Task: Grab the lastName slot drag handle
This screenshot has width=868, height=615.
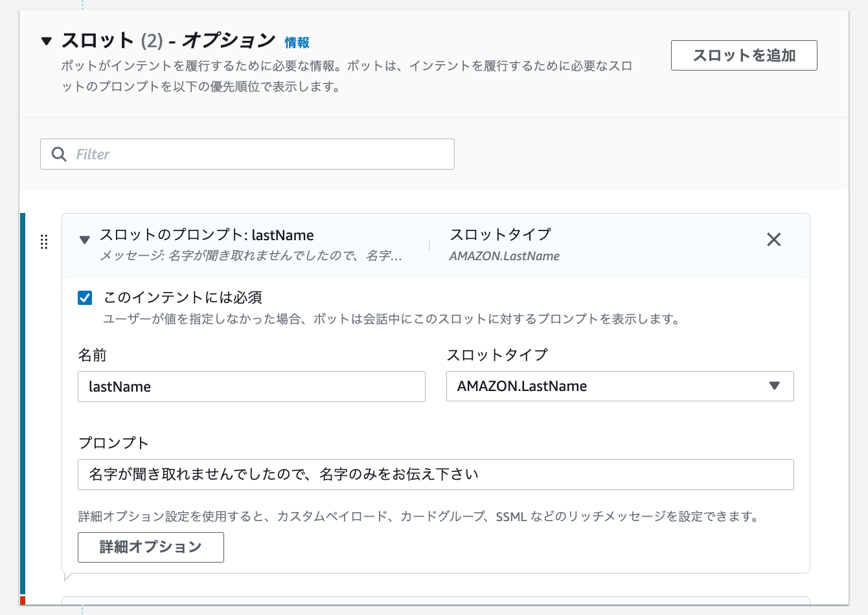Action: click(44, 242)
